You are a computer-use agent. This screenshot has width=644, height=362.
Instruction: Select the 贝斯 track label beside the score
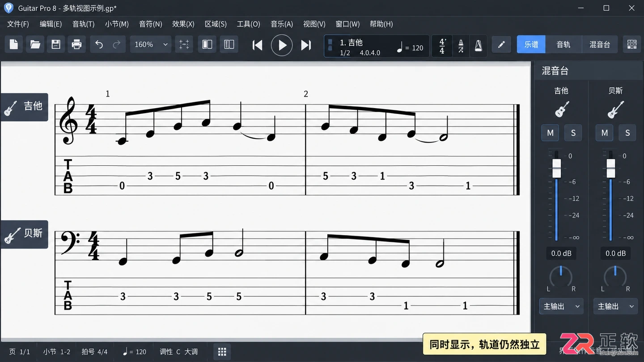click(x=23, y=234)
